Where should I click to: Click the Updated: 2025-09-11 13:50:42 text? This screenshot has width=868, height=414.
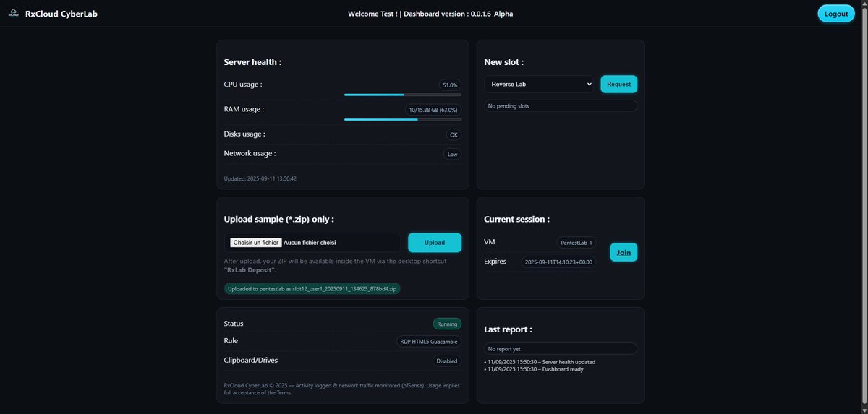coord(260,178)
